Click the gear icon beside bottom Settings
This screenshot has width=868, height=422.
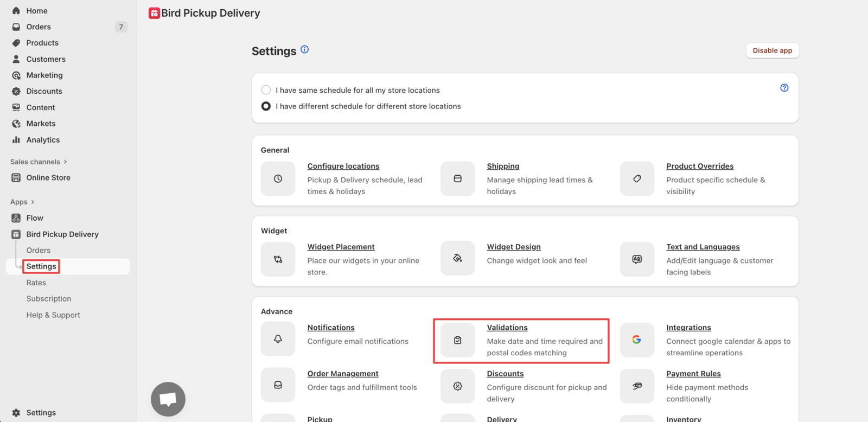tap(16, 413)
